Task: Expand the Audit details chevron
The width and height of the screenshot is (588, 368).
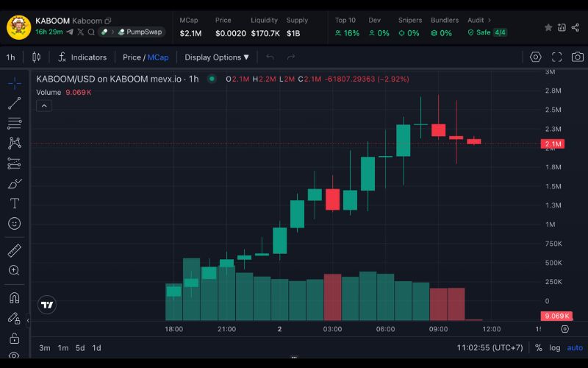Action: point(490,21)
